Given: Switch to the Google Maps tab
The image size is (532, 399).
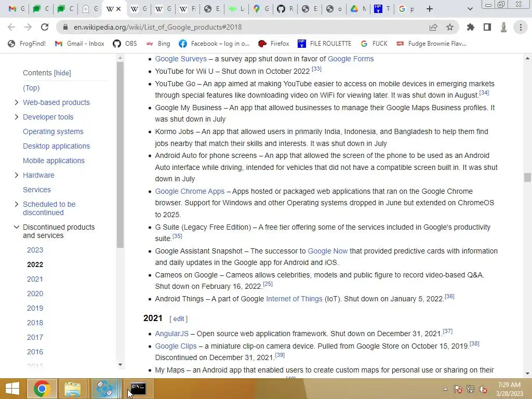Looking at the screenshot, I should (261, 9).
